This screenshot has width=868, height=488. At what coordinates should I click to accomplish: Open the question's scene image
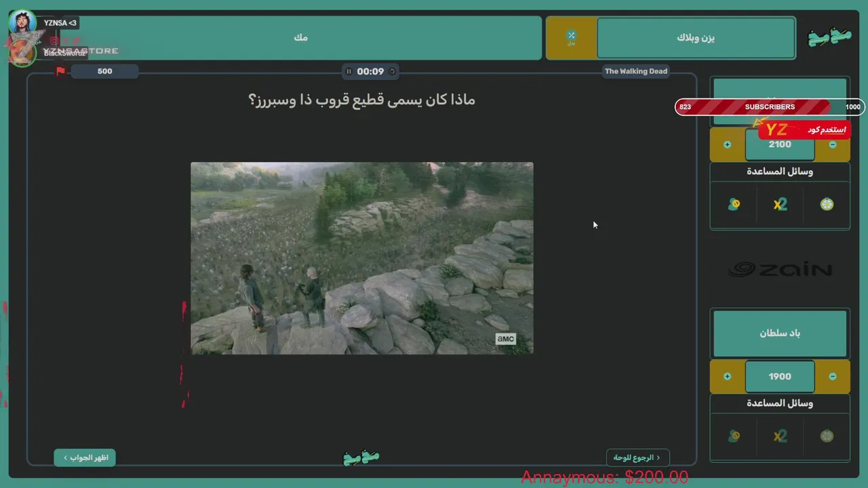point(361,258)
